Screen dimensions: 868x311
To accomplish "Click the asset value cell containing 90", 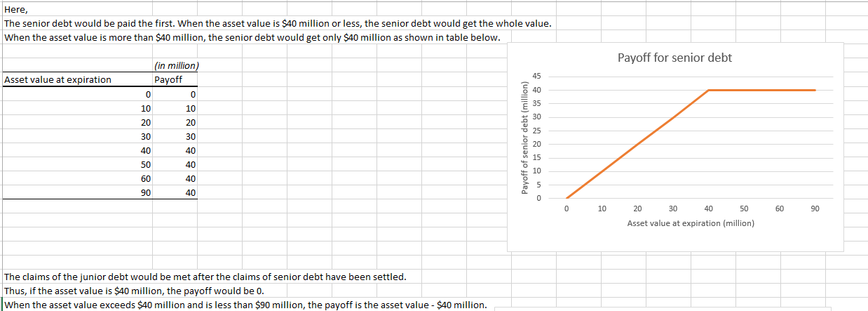I will 145,192.
